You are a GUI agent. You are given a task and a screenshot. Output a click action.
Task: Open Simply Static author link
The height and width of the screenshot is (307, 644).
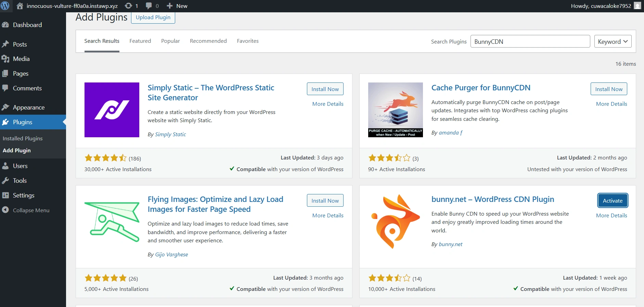[x=170, y=135]
